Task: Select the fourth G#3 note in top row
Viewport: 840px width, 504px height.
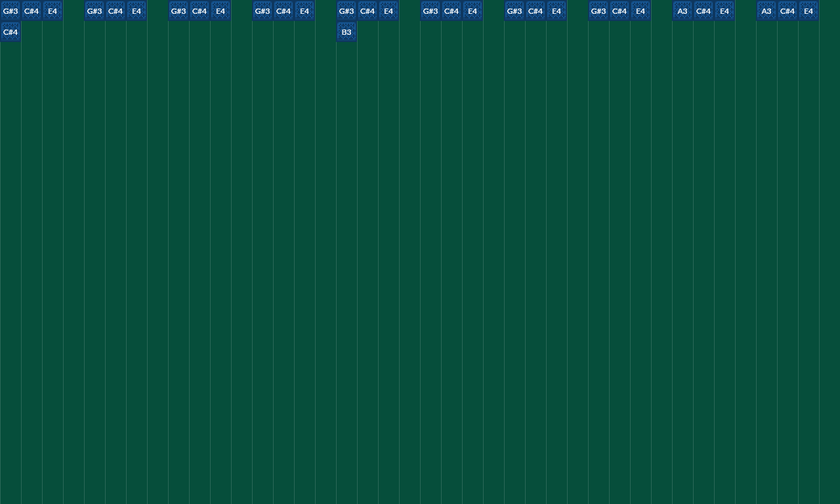Action: (x=262, y=10)
